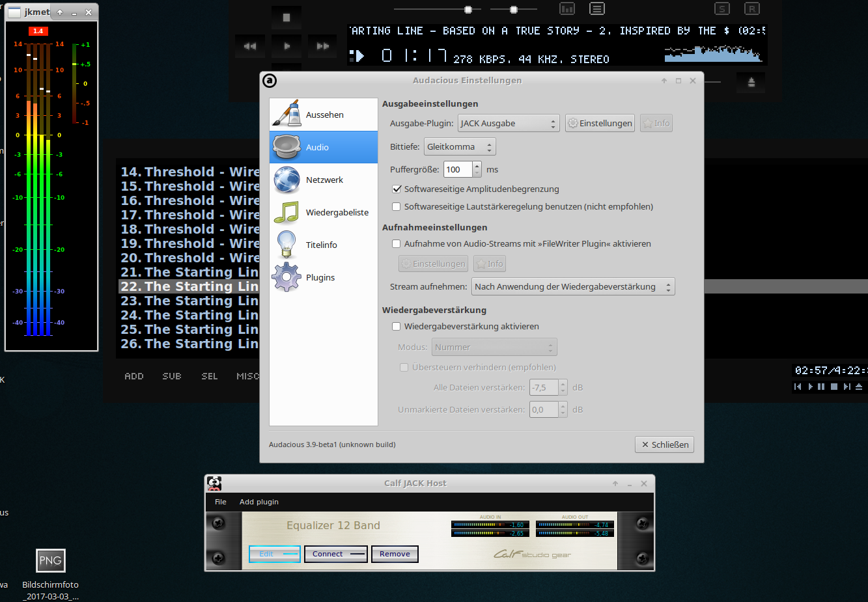The height and width of the screenshot is (602, 868).
Task: Select playlist row 20. Threshold
Action: (189, 258)
